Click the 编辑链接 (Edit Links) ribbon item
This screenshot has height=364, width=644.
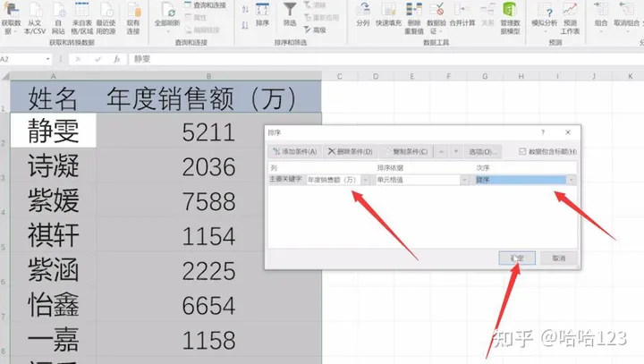pos(202,30)
